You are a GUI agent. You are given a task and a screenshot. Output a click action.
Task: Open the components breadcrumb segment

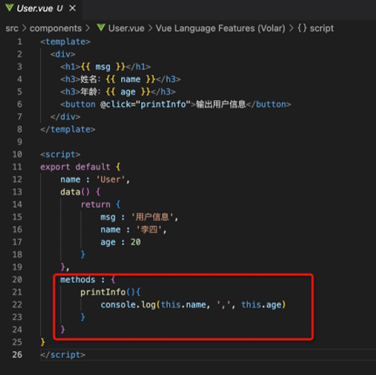(55, 28)
